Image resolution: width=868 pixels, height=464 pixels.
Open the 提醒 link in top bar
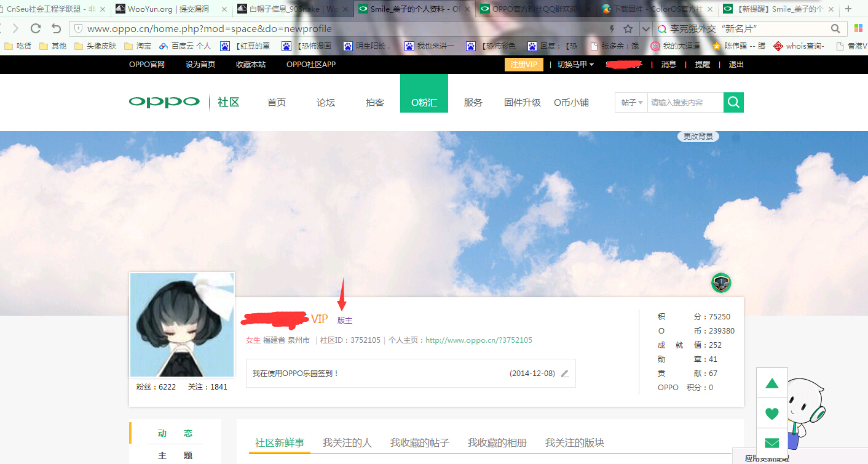point(703,65)
